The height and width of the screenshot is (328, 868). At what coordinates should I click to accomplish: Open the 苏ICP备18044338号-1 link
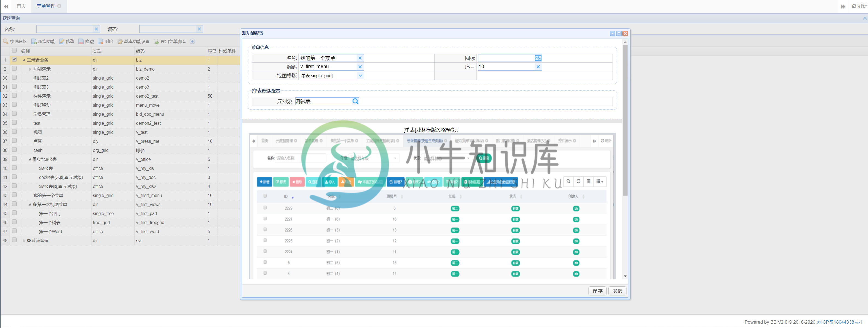(839, 322)
